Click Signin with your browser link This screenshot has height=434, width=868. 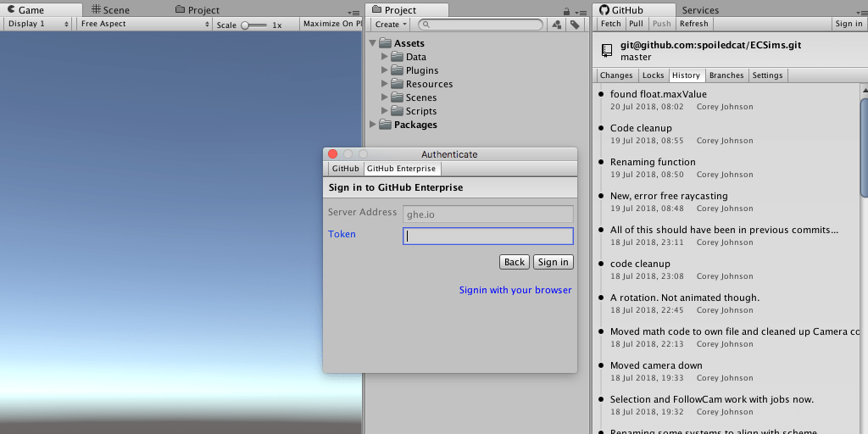tap(515, 290)
